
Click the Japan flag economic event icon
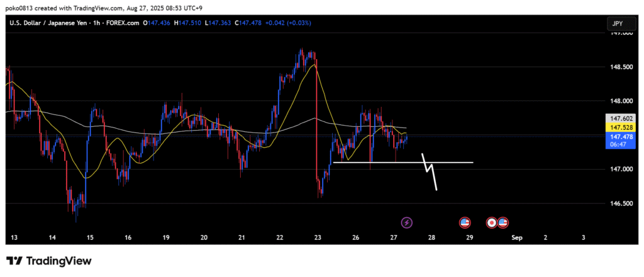point(491,222)
